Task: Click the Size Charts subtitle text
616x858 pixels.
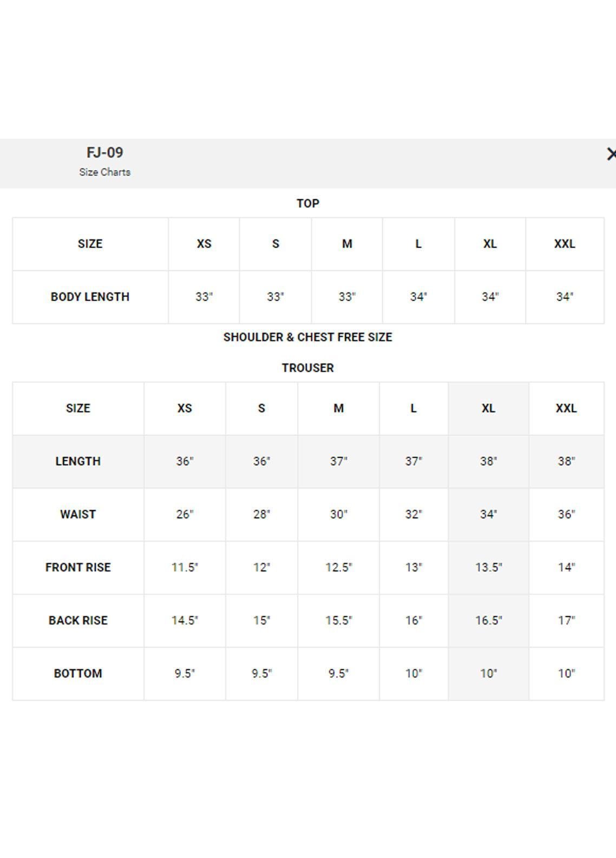Action: (x=104, y=172)
